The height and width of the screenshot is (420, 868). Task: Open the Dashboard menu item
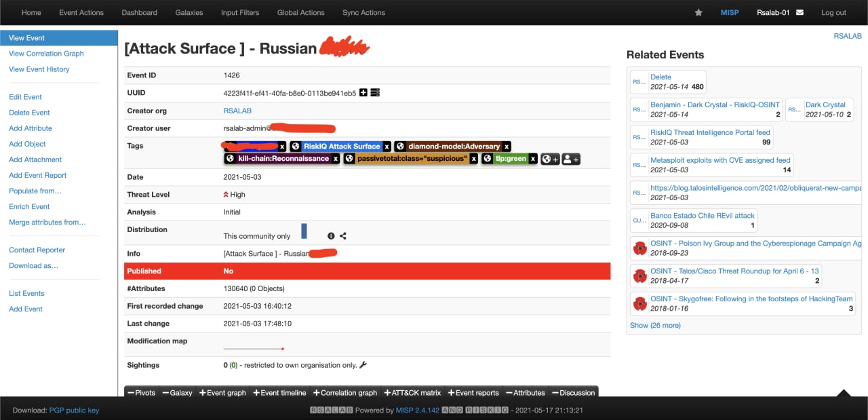point(139,12)
